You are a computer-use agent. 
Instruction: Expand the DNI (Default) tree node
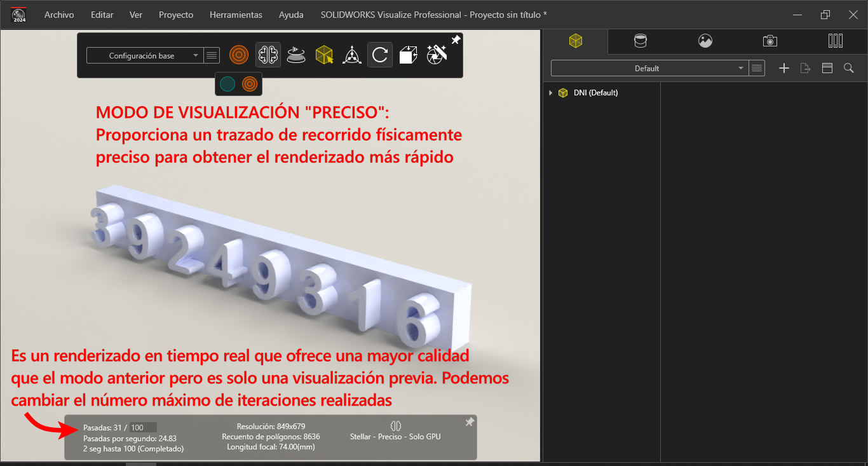(551, 93)
